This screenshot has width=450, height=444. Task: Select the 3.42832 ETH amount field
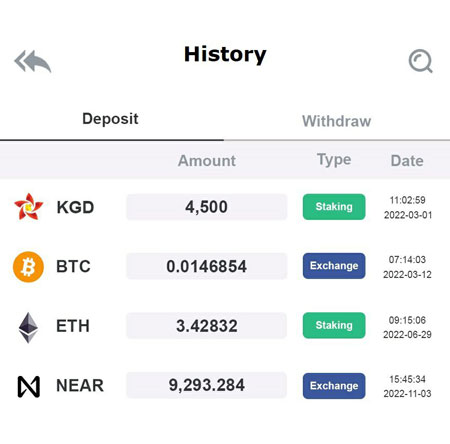206,326
